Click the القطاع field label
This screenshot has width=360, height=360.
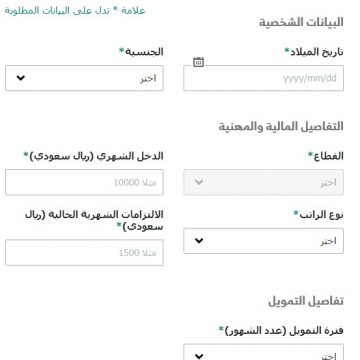tap(325, 156)
